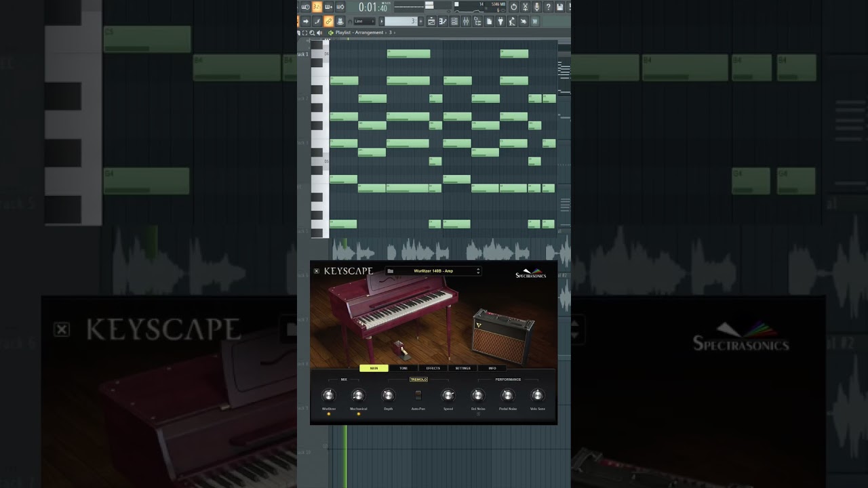The image size is (868, 488).
Task: Open the Channel rack icon
Action: [x=454, y=21]
